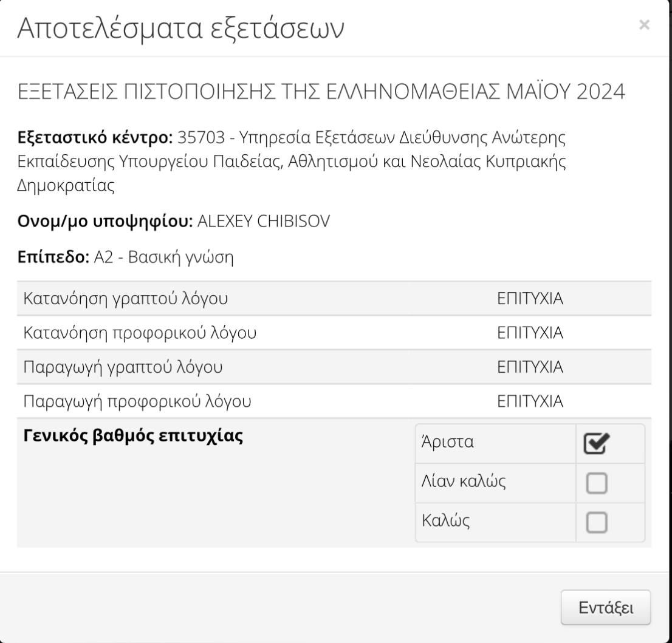Click the Εντάξει button
The height and width of the screenshot is (643, 672).
click(x=605, y=607)
